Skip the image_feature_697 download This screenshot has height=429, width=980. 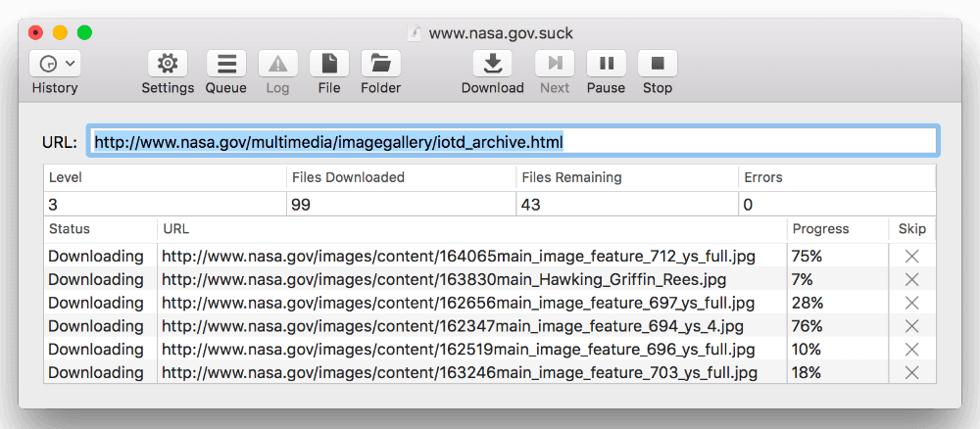911,303
